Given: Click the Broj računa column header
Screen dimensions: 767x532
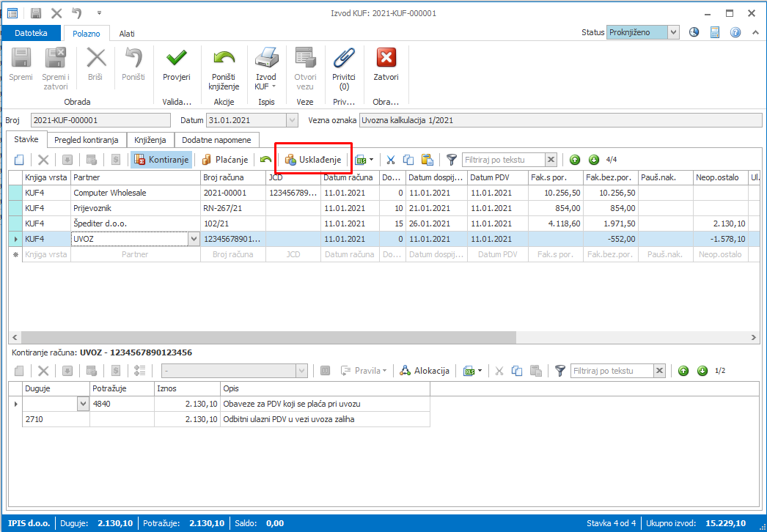Looking at the screenshot, I should click(x=233, y=177).
